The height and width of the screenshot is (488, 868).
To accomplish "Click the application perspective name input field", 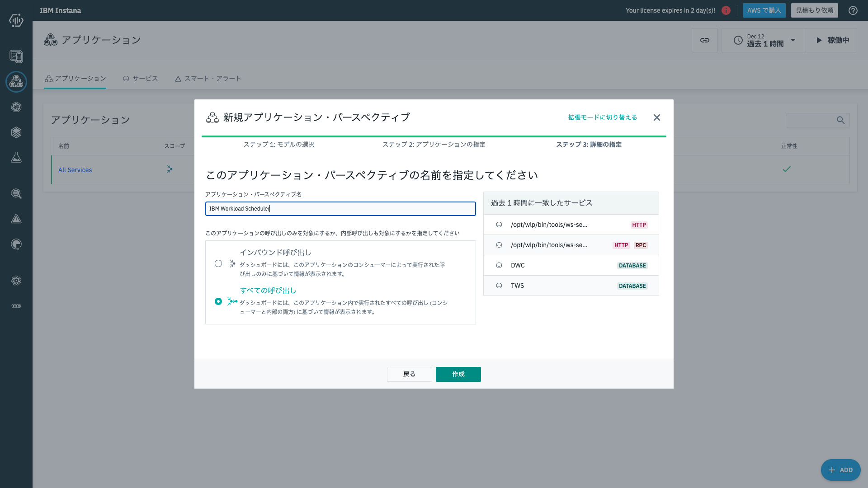I will pyautogui.click(x=340, y=208).
